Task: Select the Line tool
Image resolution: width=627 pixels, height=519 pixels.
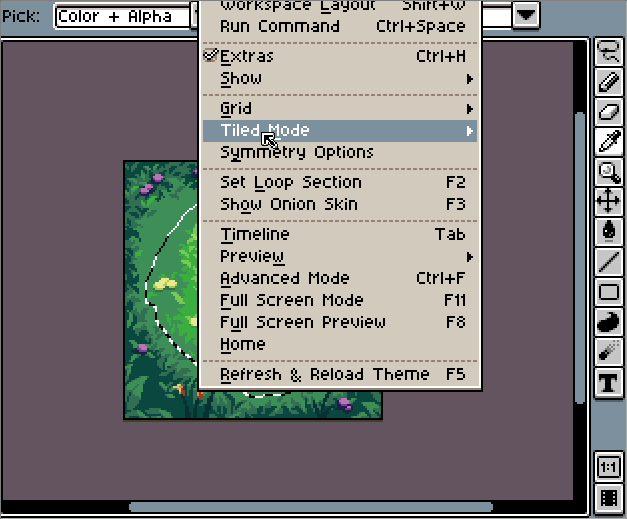Action: click(609, 261)
